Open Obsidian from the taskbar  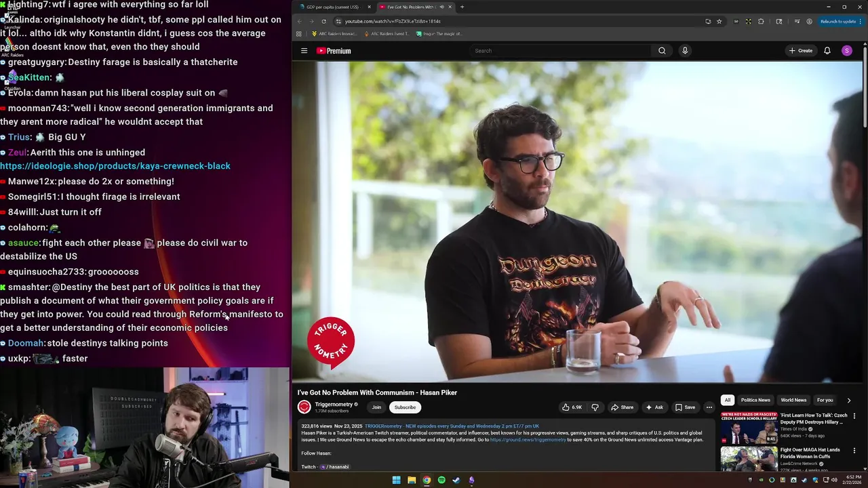coord(471,480)
